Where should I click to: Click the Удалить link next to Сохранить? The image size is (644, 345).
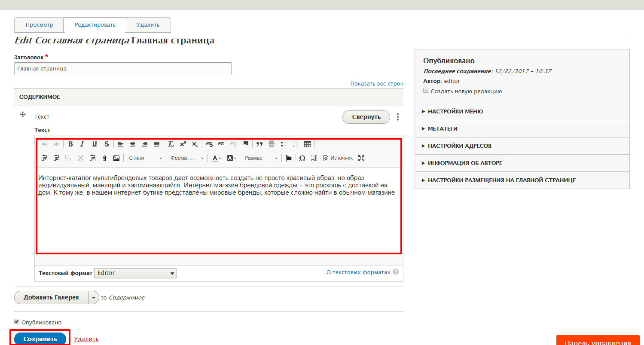coord(86,339)
